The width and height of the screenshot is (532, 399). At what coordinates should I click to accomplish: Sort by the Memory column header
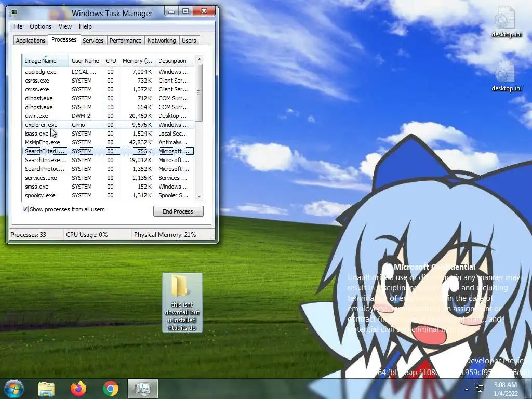click(x=137, y=61)
